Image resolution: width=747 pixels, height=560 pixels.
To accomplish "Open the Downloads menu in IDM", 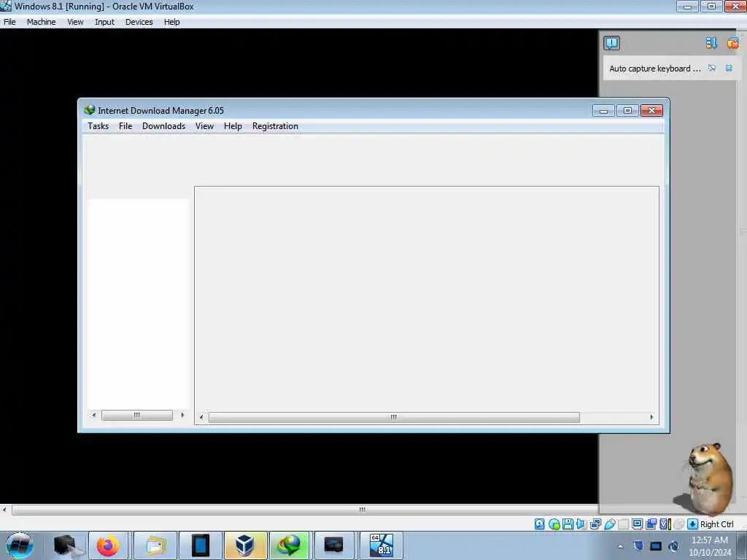I will click(163, 126).
